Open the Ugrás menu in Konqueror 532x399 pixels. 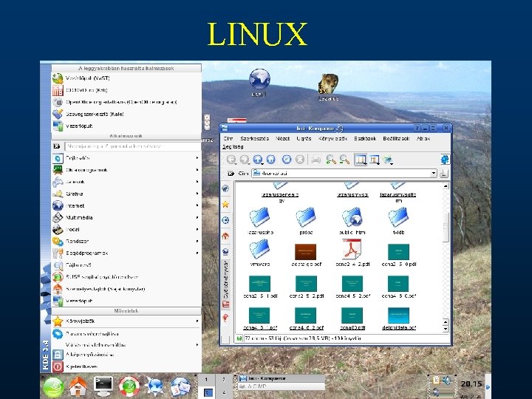click(x=304, y=138)
